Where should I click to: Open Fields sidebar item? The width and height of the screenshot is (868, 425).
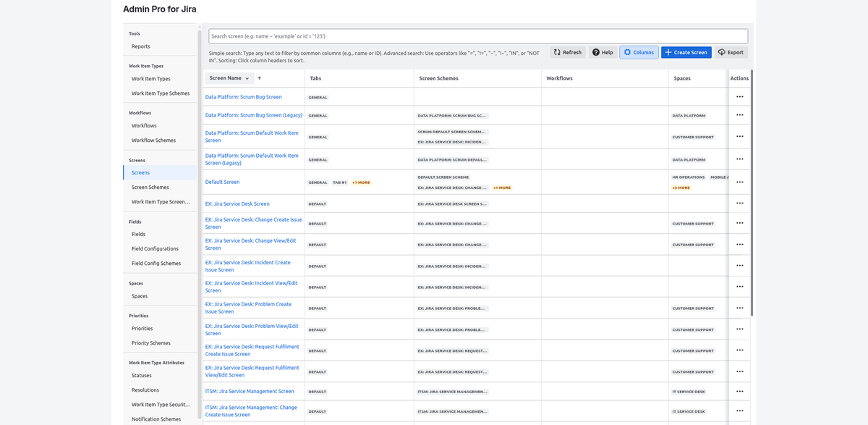(138, 235)
